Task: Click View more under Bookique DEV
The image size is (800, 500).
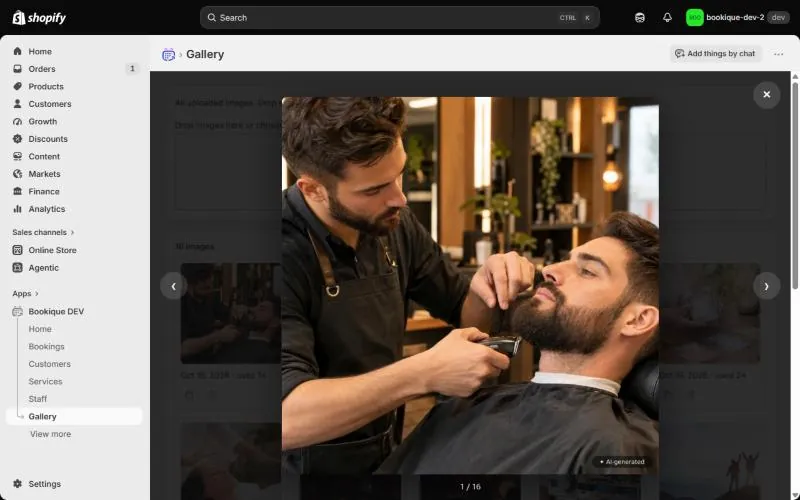Action: coord(51,434)
